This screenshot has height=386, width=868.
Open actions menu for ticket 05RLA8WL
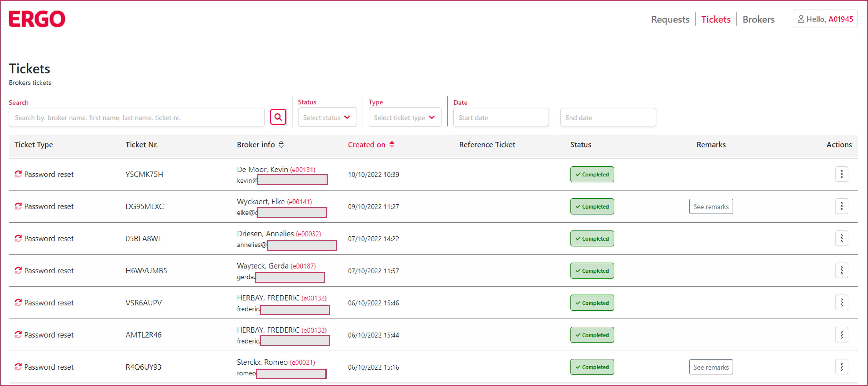(x=841, y=239)
